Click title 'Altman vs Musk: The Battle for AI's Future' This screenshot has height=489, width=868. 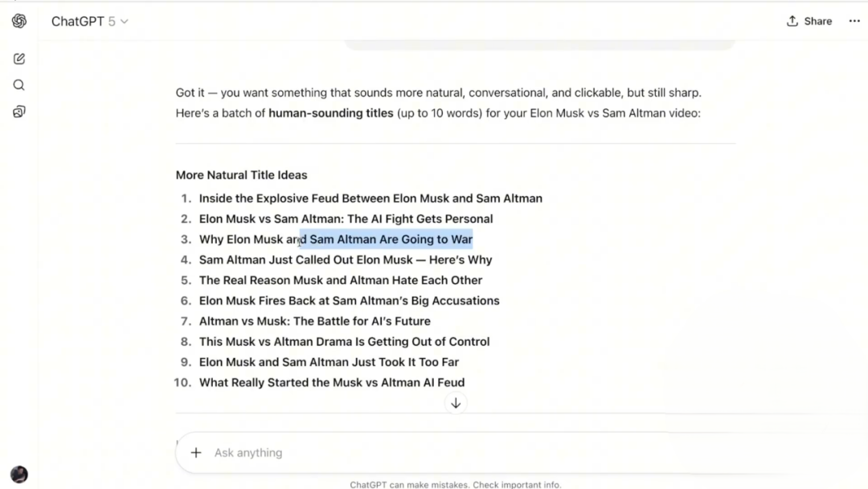(314, 322)
